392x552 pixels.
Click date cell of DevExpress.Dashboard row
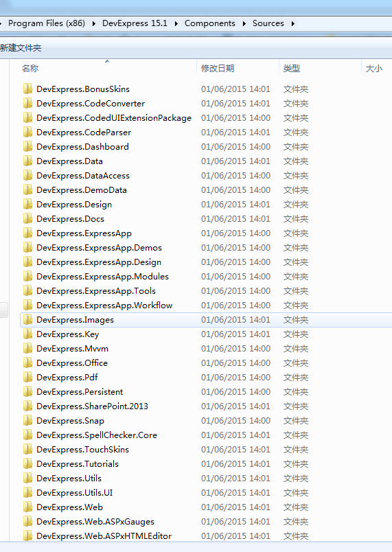[235, 146]
